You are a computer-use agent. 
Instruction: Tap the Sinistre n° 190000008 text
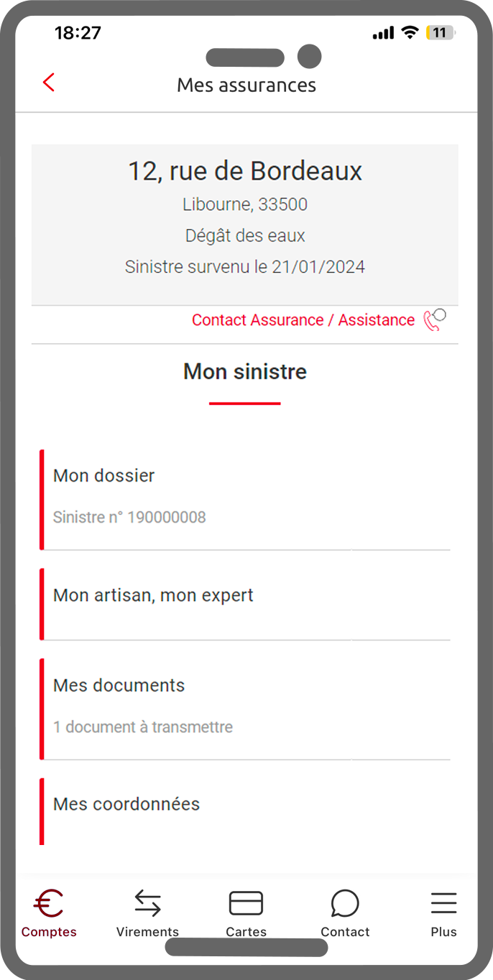tap(129, 517)
